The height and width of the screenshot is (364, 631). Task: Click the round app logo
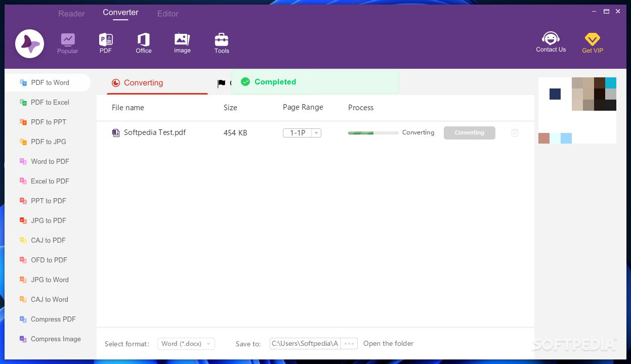point(29,44)
